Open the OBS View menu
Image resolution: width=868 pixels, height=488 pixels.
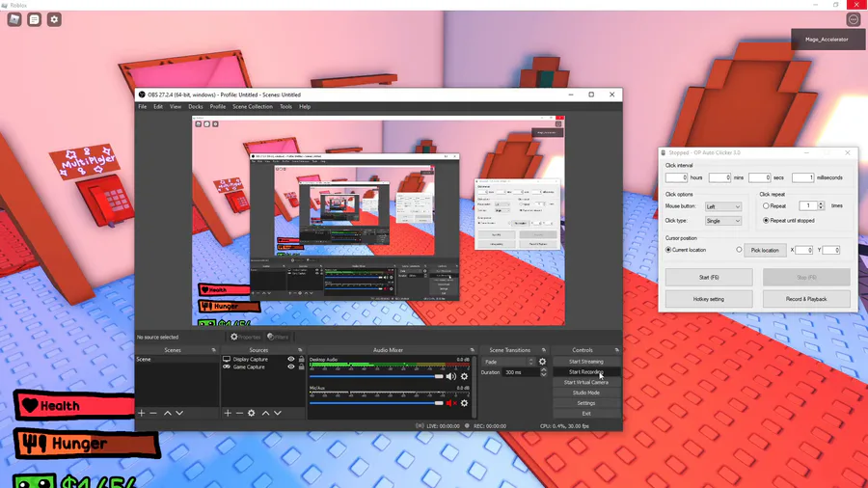176,107
